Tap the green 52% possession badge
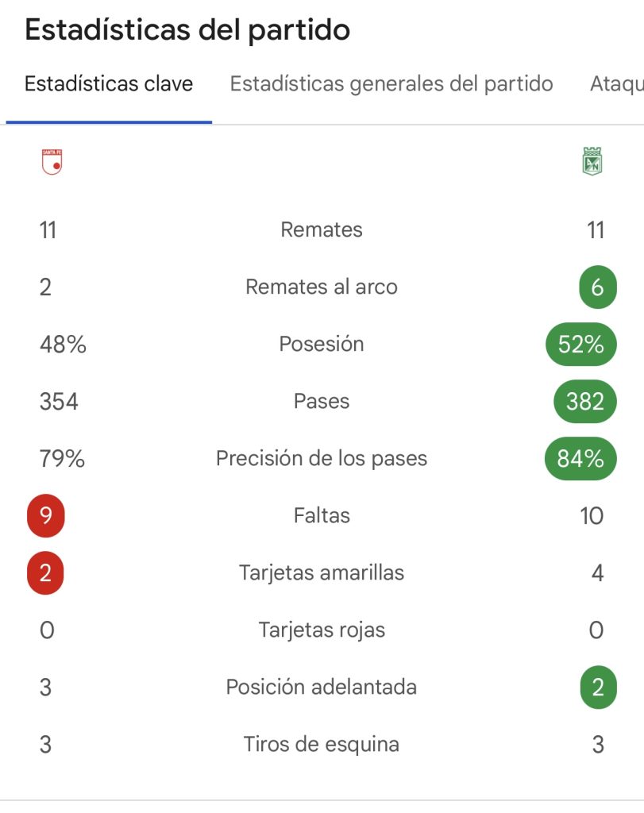 pyautogui.click(x=581, y=345)
